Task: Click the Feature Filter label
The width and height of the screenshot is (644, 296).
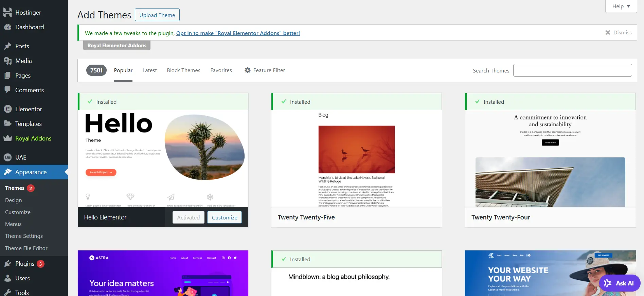Action: pos(269,70)
